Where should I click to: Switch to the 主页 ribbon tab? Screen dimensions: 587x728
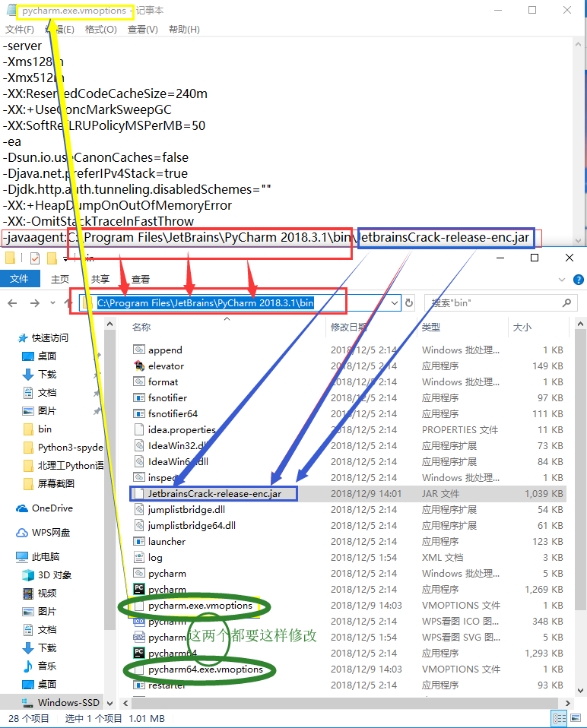point(60,279)
